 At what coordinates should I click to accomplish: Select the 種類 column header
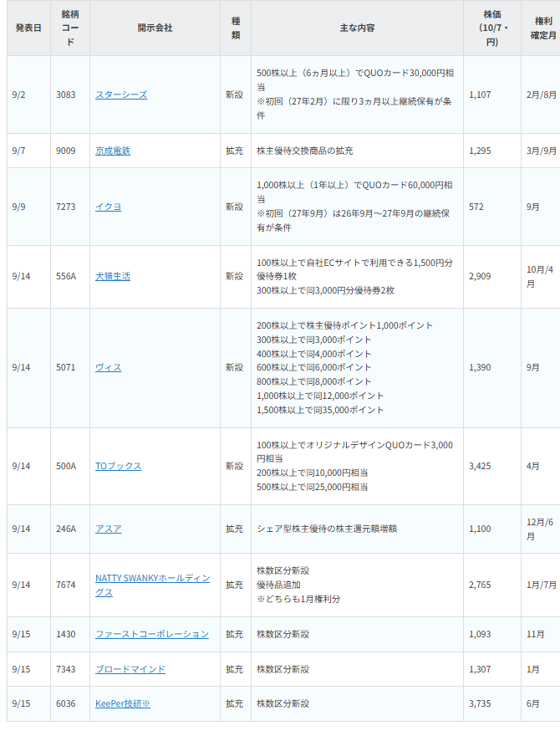click(236, 28)
